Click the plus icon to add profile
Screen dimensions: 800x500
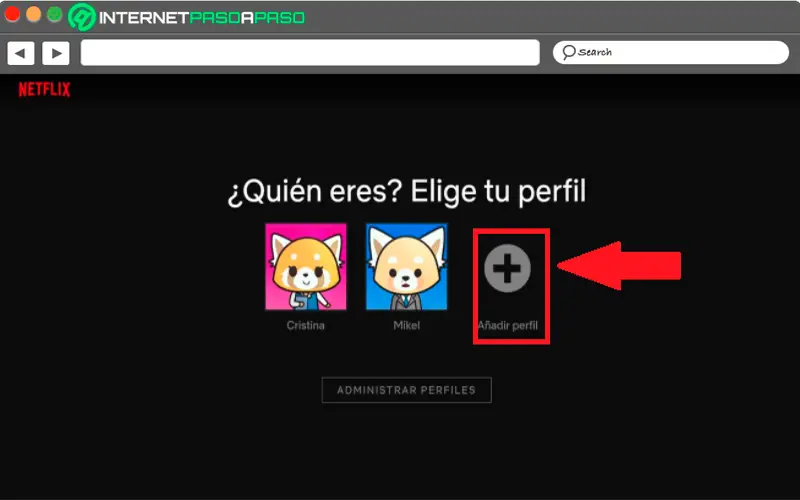point(507,268)
